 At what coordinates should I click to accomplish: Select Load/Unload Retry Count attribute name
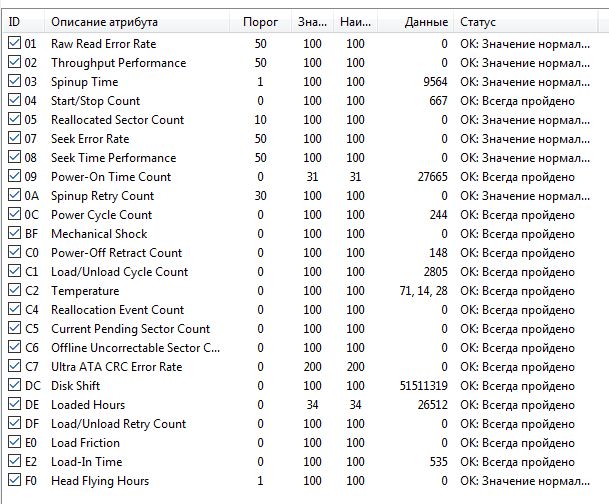click(119, 424)
